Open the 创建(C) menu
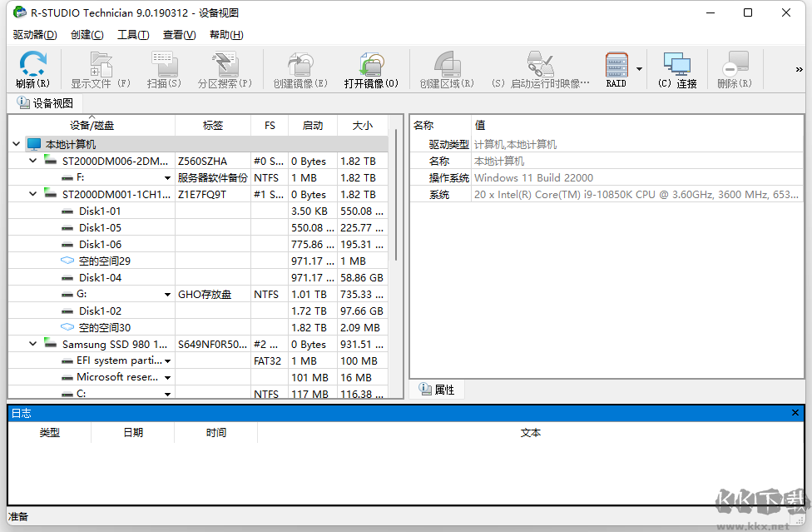The width and height of the screenshot is (812, 532). pos(87,35)
